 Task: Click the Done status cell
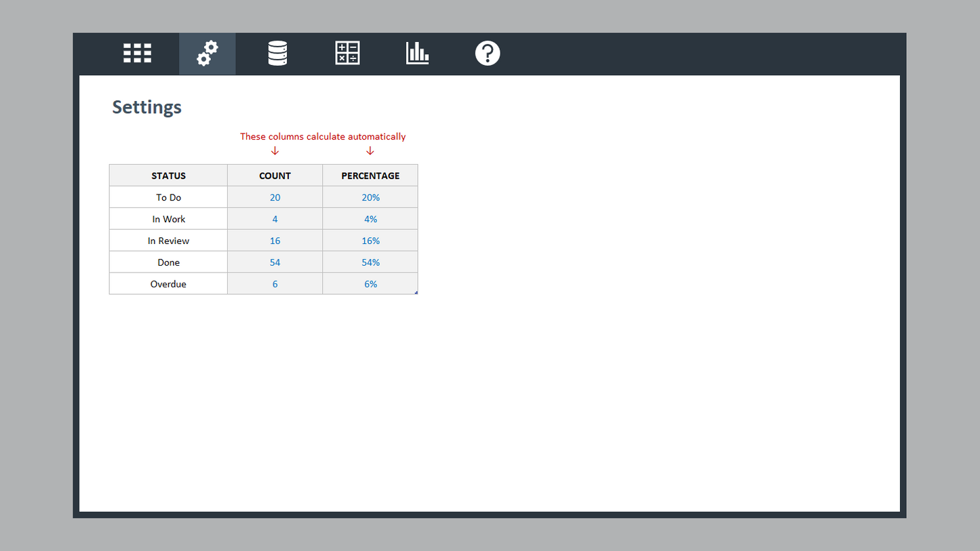pos(168,262)
